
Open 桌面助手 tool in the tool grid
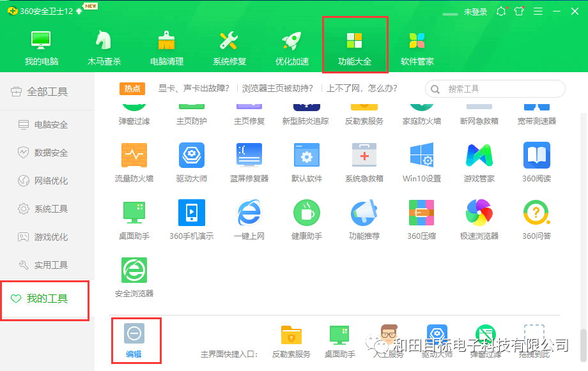[x=134, y=220]
